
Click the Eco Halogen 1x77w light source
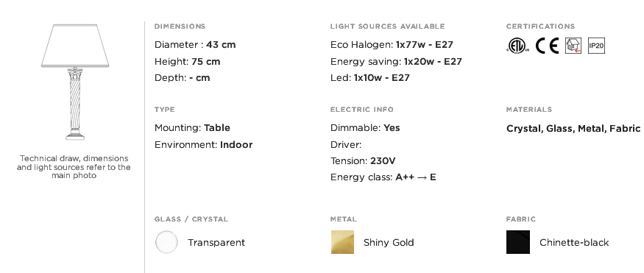point(392,45)
